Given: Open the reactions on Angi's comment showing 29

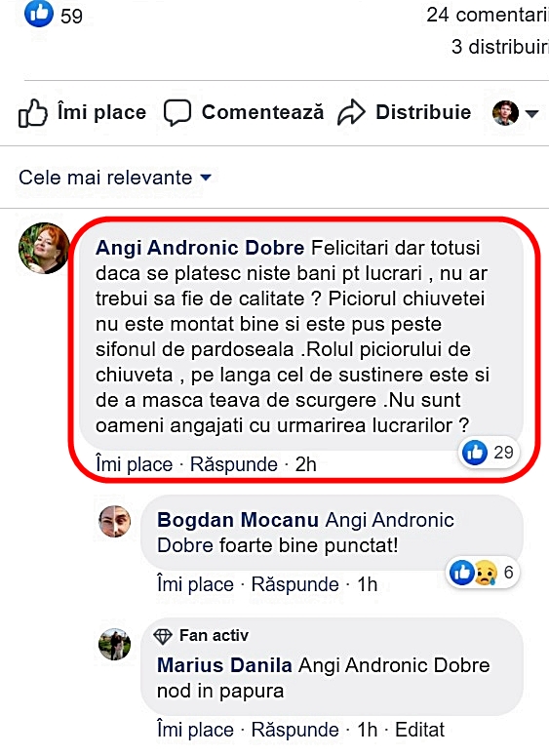Looking at the screenshot, I should click(x=489, y=453).
